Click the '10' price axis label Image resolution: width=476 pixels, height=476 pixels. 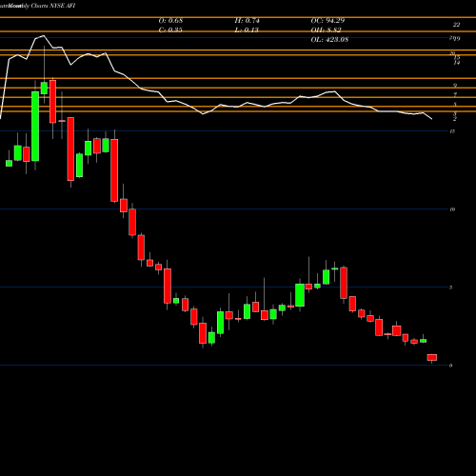coord(452,209)
